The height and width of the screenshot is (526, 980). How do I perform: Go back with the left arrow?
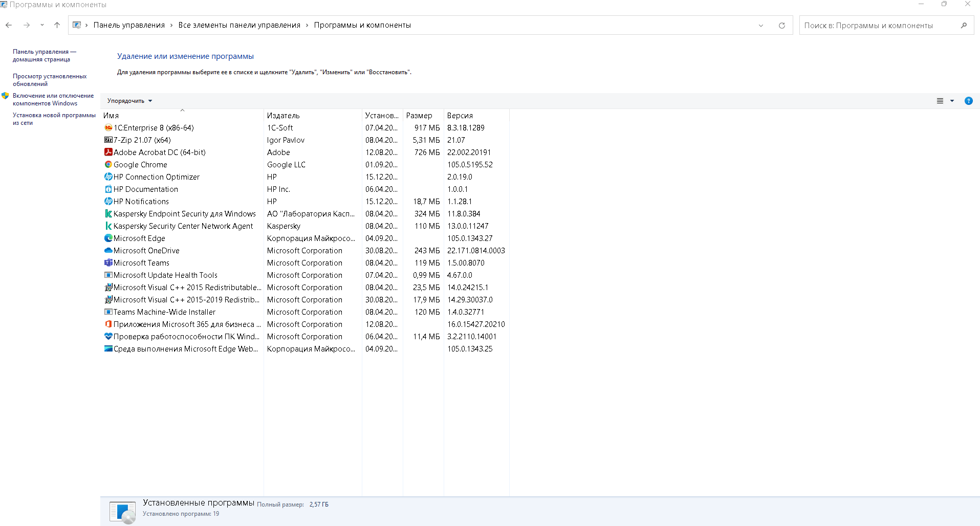pyautogui.click(x=9, y=25)
